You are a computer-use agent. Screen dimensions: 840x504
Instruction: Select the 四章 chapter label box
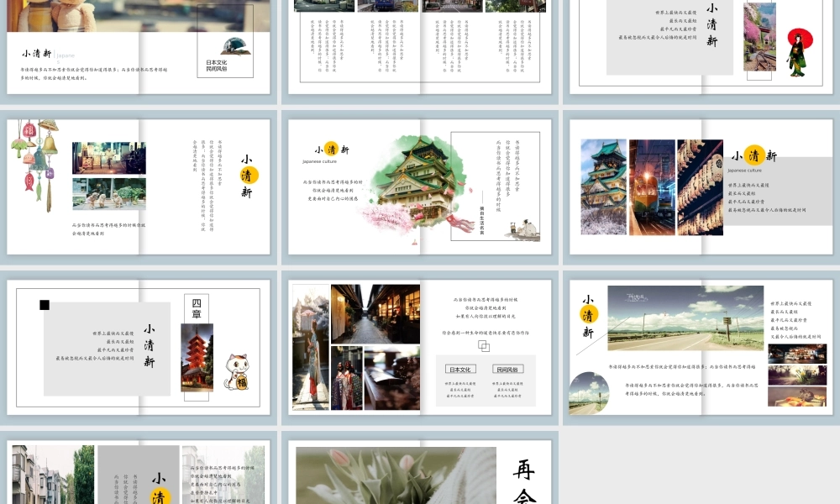[x=196, y=308]
